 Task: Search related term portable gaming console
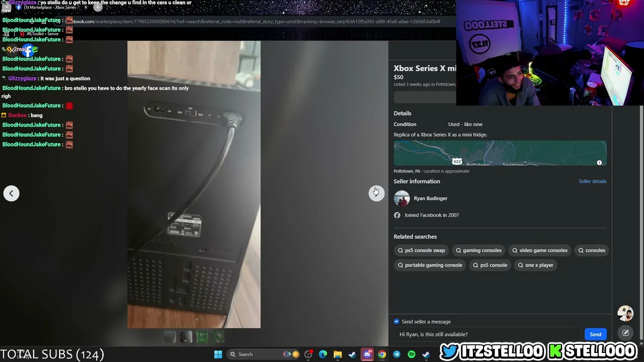click(x=430, y=265)
